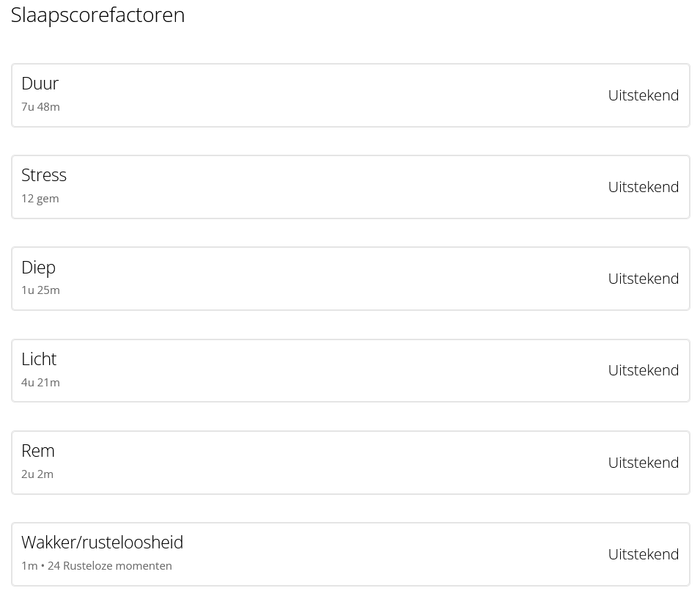Click Uitstekend rating in the Licht row
This screenshot has height=599, width=700.
tap(643, 370)
